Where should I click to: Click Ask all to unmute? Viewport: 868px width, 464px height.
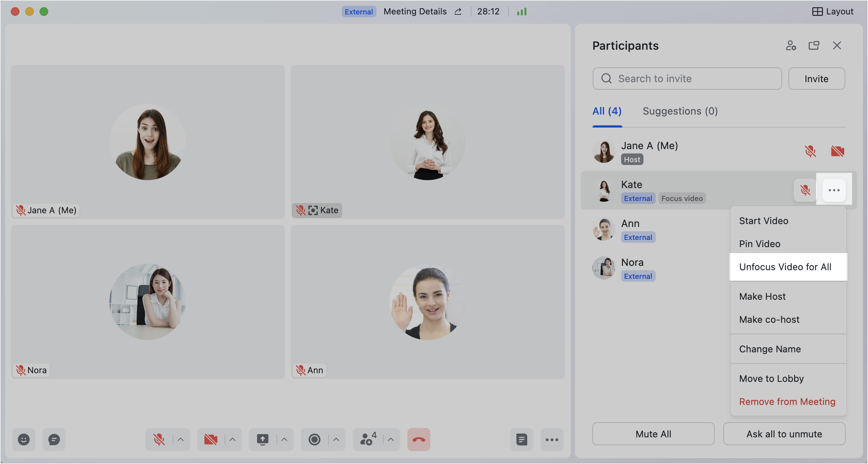pos(784,434)
